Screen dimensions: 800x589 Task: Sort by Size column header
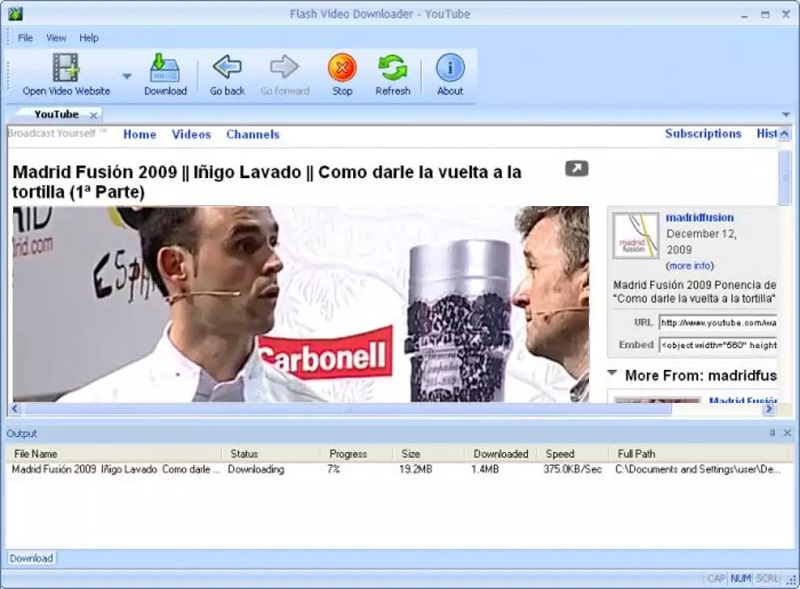[429, 454]
